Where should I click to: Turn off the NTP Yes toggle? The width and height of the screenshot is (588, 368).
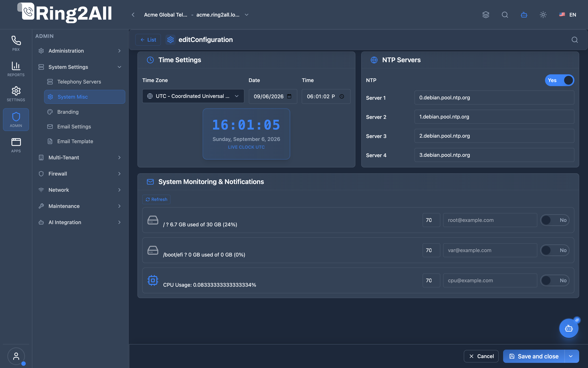click(560, 80)
